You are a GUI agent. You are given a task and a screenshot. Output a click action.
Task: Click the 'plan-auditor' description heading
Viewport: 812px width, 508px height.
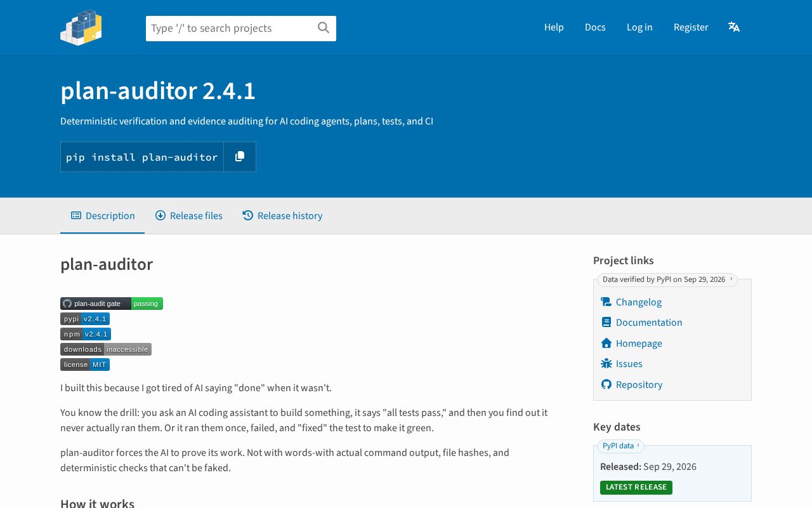click(x=107, y=264)
